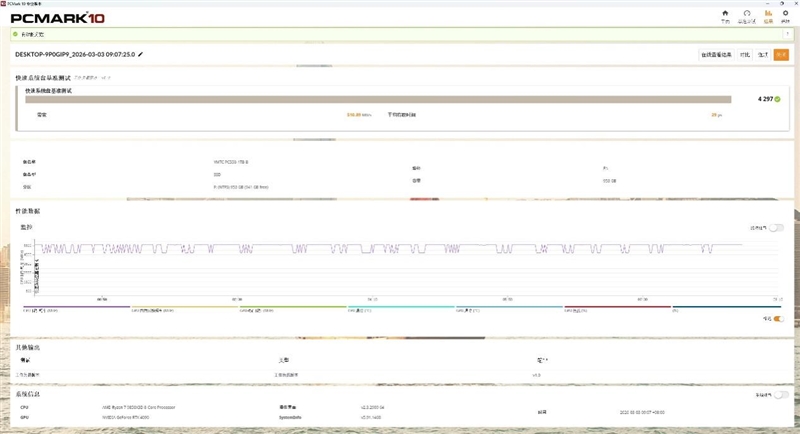Screen dimensions: 800x434
Task: Toggle the switch at top right of monitoring chart
Action: click(777, 228)
